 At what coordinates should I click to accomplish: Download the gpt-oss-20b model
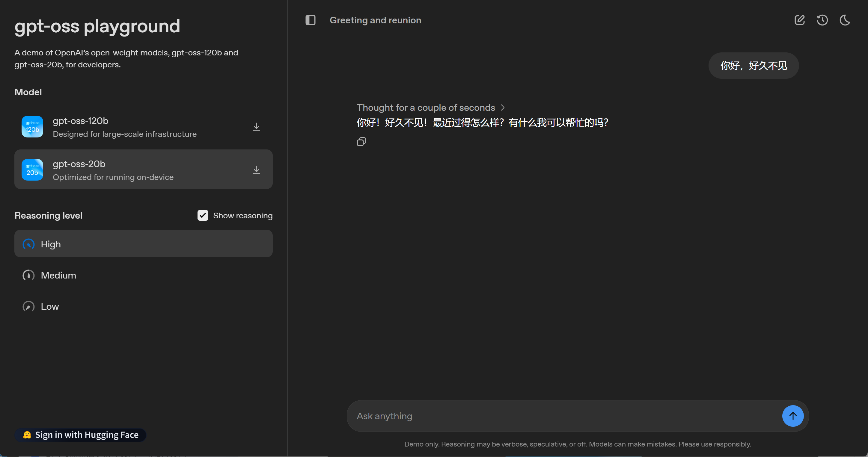click(x=257, y=170)
